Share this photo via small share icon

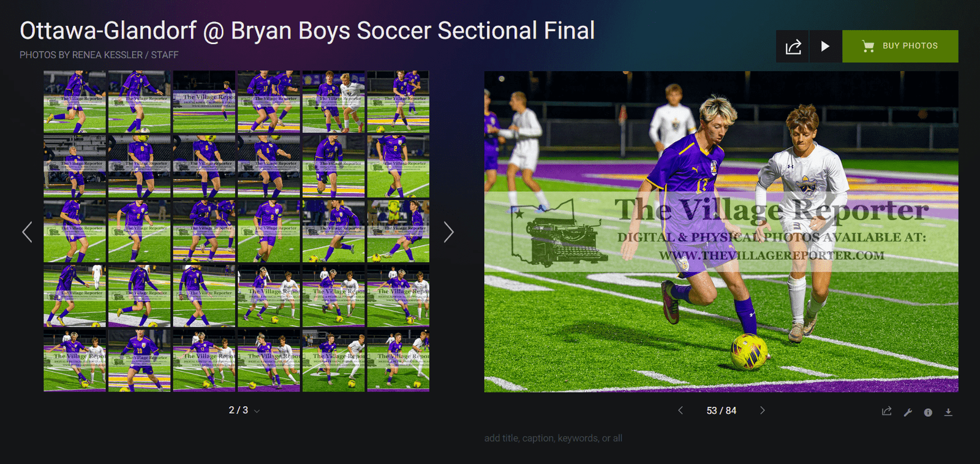point(886,412)
